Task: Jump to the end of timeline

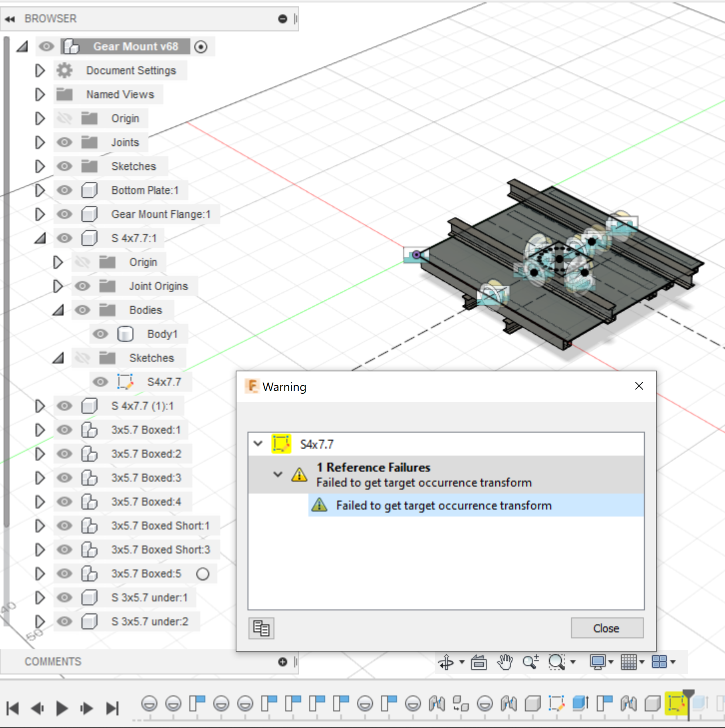Action: 113,708
